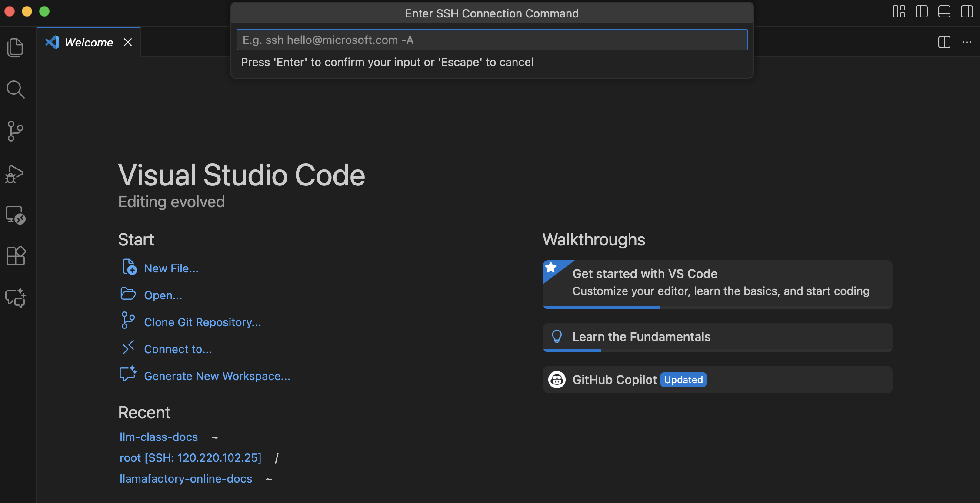Toggle the bottom Panel visibility

(944, 11)
